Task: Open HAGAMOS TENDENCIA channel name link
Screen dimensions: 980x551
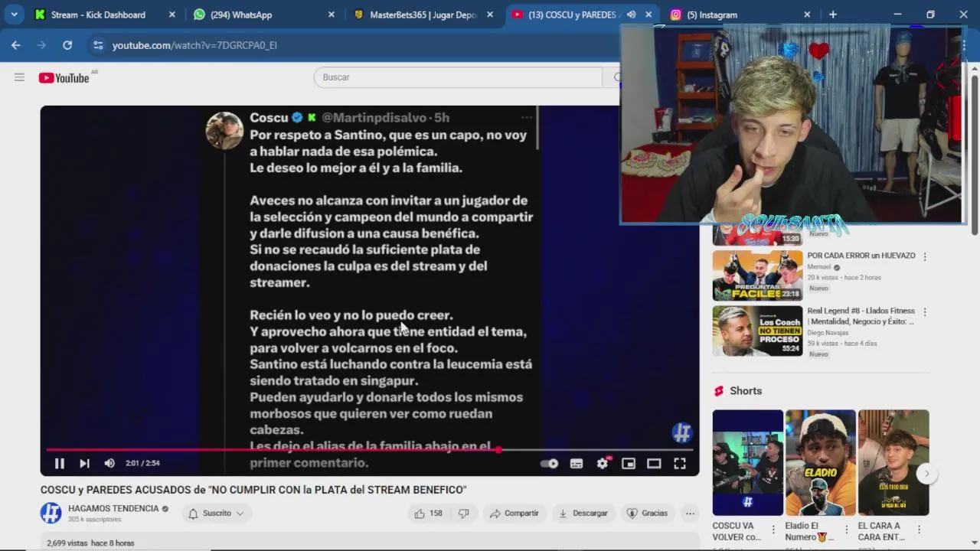Action: [x=113, y=508]
